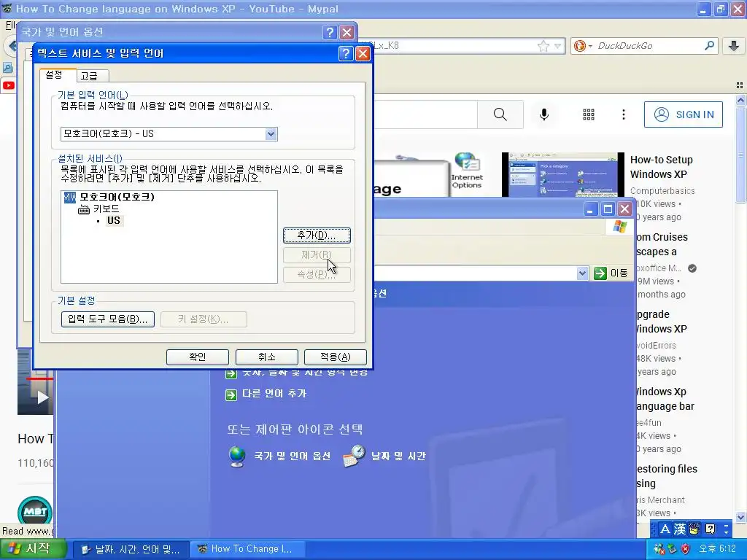The width and height of the screenshot is (747, 560).
Task: Click the SIGN IN button on YouTube
Action: (683, 114)
